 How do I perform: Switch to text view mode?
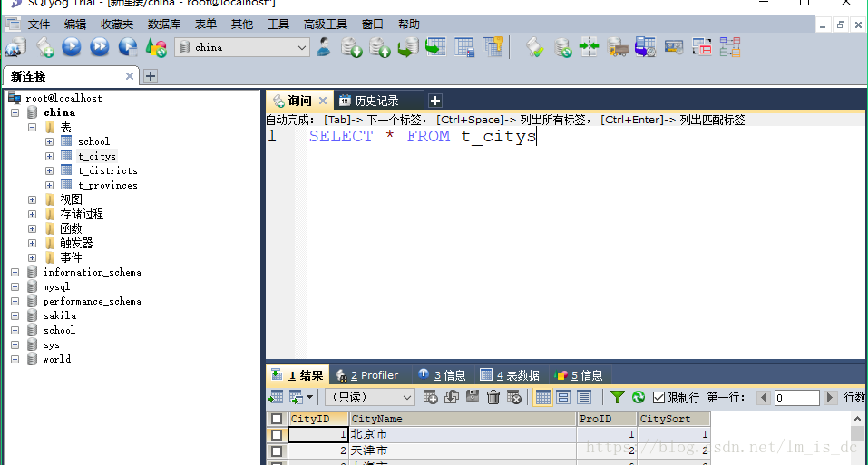[584, 397]
